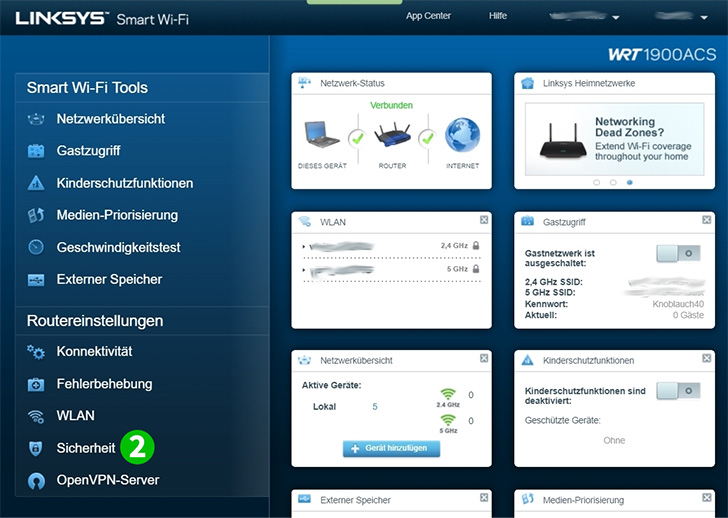
Task: Click the Internet globe image
Action: point(462,135)
